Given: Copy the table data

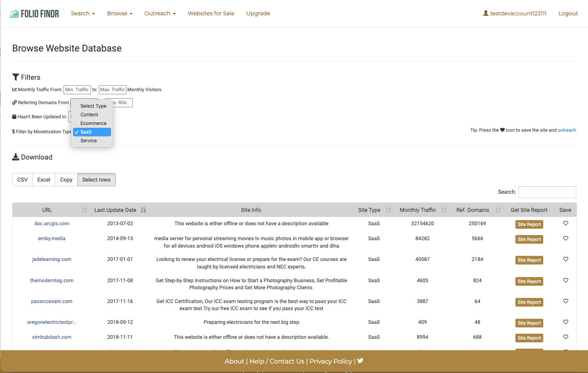Looking at the screenshot, I should click(66, 180).
